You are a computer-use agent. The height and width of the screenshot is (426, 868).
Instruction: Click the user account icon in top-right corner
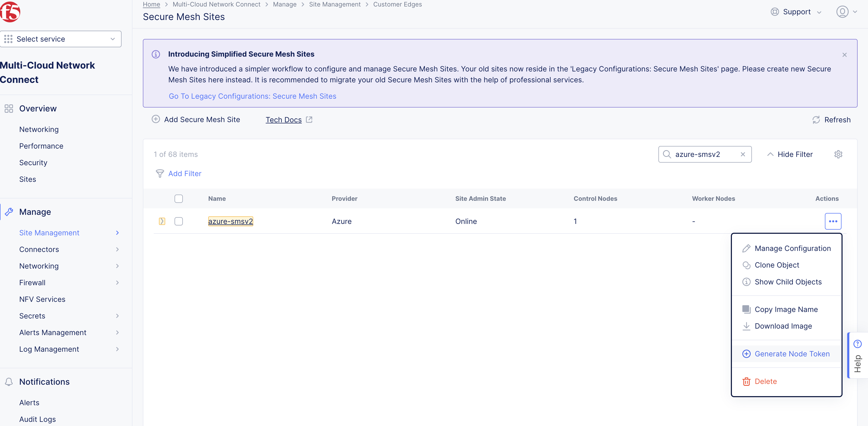point(843,11)
